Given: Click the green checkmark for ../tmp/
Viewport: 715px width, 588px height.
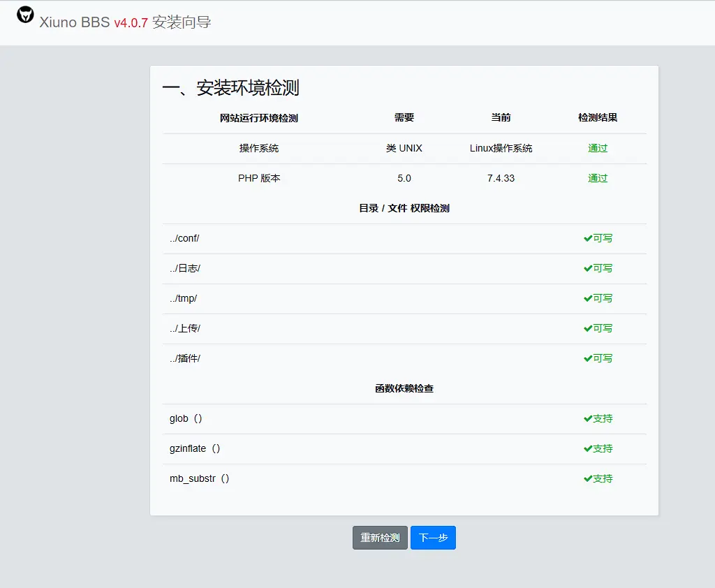Looking at the screenshot, I should 588,298.
